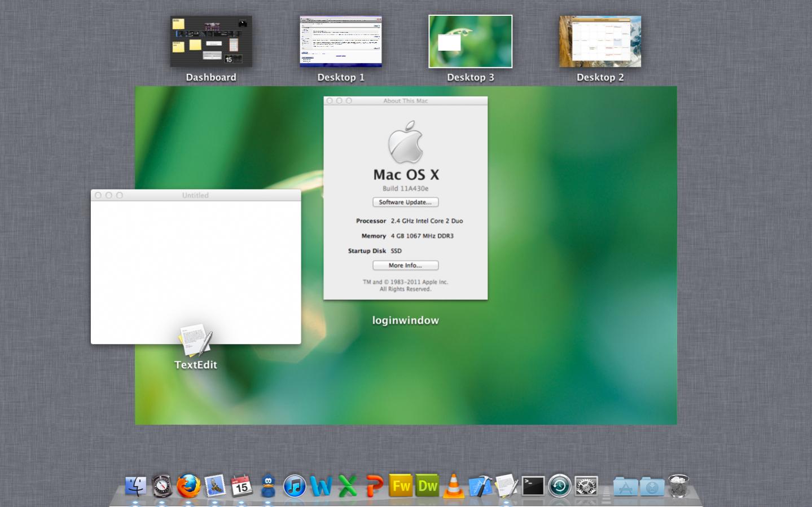This screenshot has width=812, height=507.
Task: Open iTunes in the dock
Action: click(294, 486)
